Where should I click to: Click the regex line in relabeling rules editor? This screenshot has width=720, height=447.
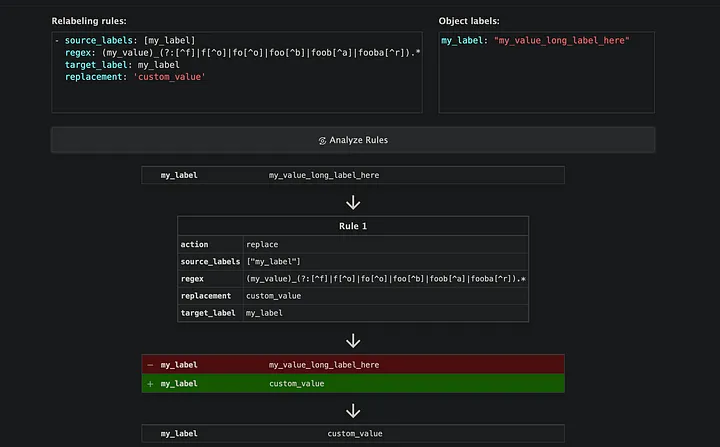click(242, 53)
